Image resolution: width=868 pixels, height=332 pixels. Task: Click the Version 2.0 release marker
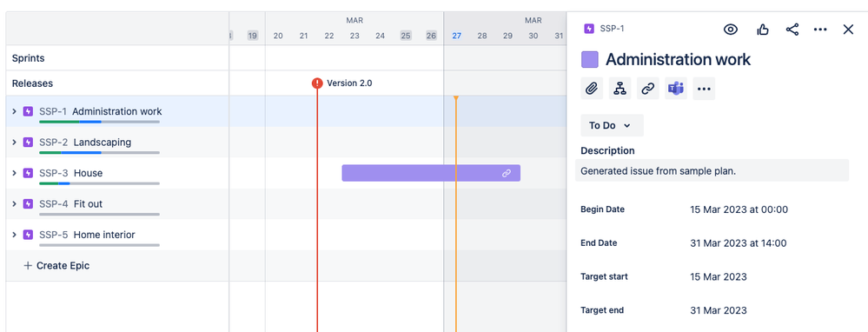(317, 83)
